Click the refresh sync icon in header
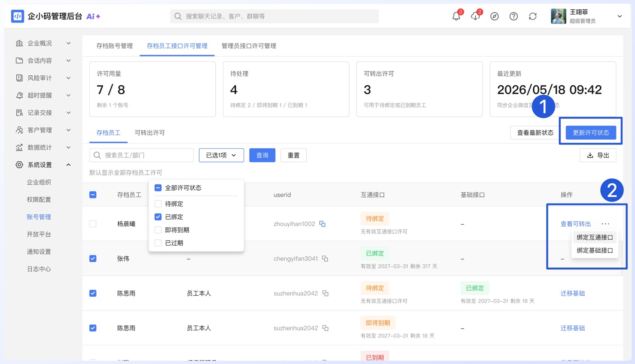Viewport: 635px width, 364px height. click(x=533, y=17)
